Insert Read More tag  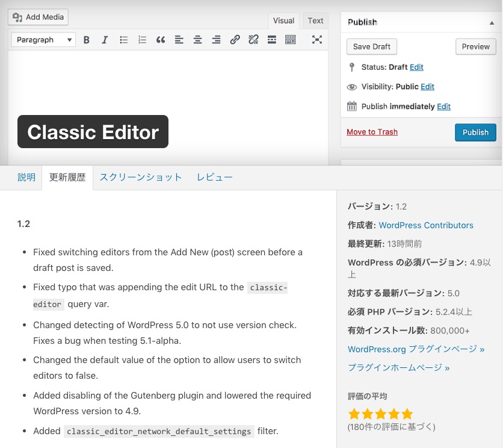272,40
